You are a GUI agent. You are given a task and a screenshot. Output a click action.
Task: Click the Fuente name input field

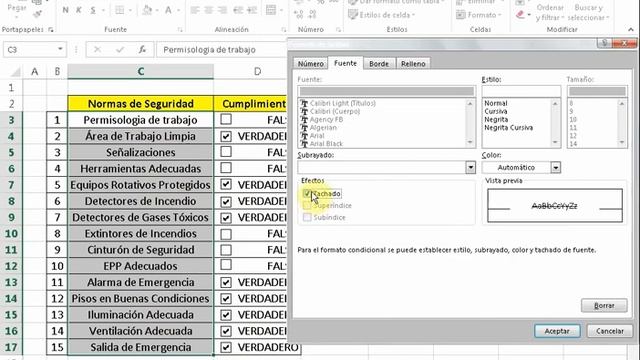386,91
